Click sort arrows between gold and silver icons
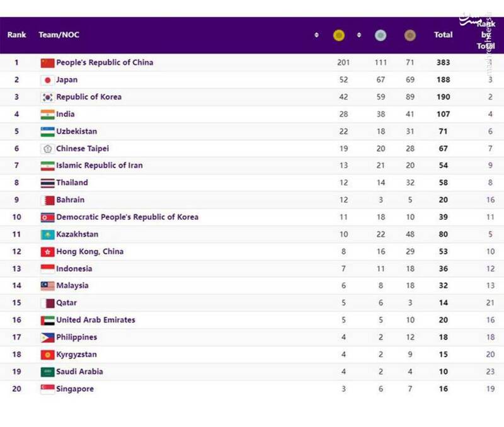 coord(358,35)
